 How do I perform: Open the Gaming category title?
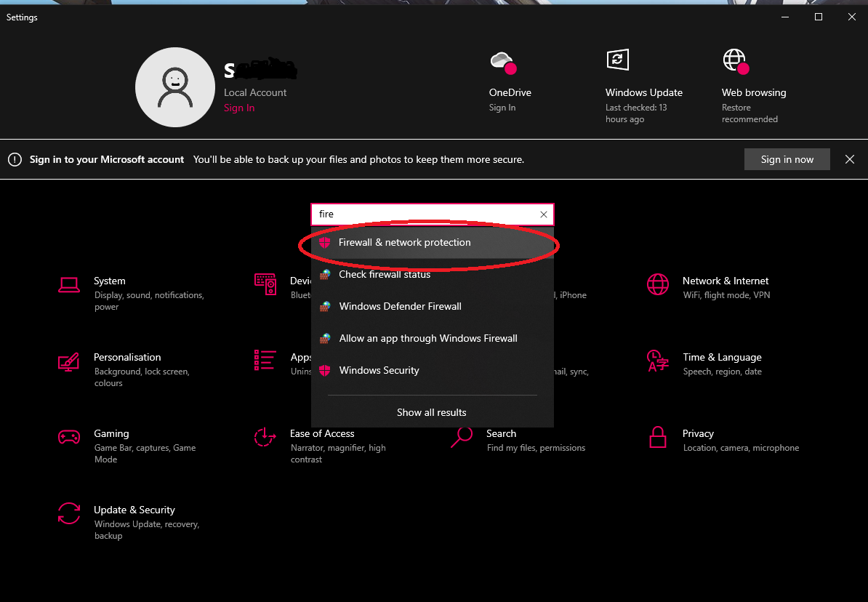[111, 433]
